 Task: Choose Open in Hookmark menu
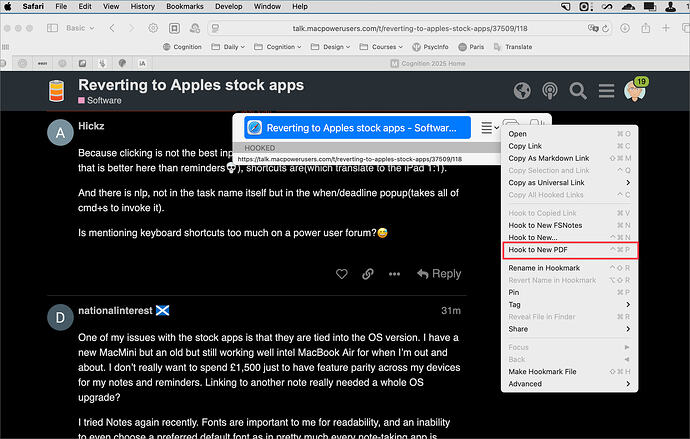coord(569,134)
